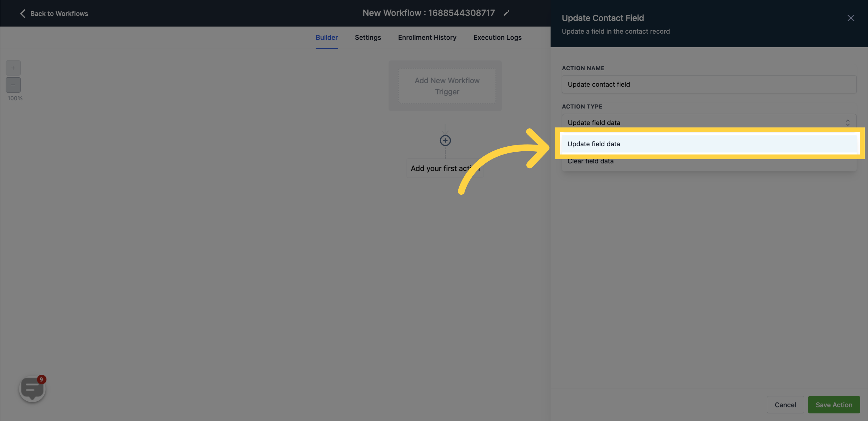Viewport: 868px width, 421px height.
Task: Choose 'Clear field data' option
Action: point(709,161)
